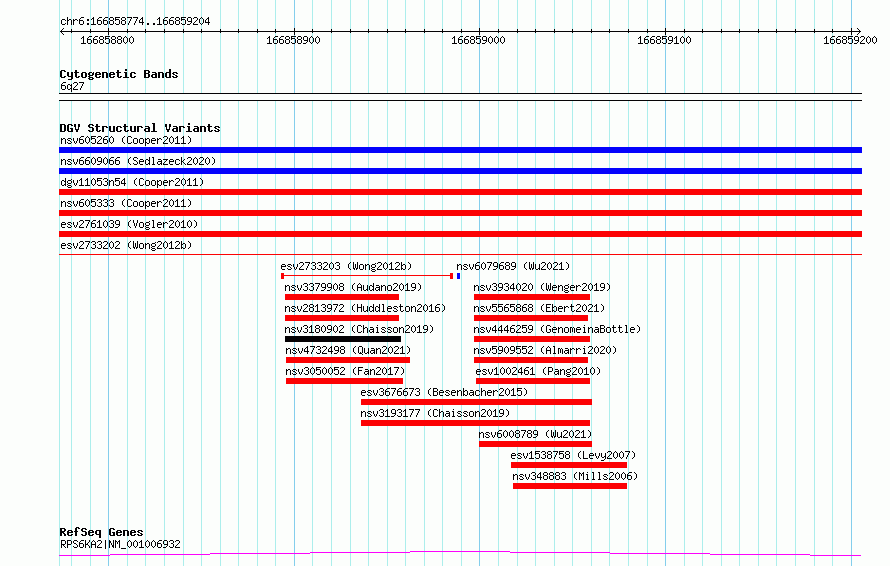Select red bar under esv1538758
Image resolution: width=890 pixels, height=566 pixels.
569,465
